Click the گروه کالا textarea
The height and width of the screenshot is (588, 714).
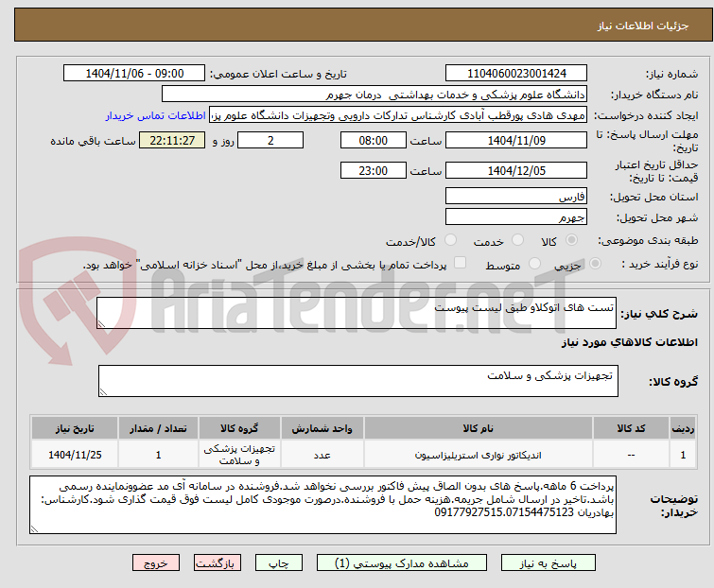358,381
